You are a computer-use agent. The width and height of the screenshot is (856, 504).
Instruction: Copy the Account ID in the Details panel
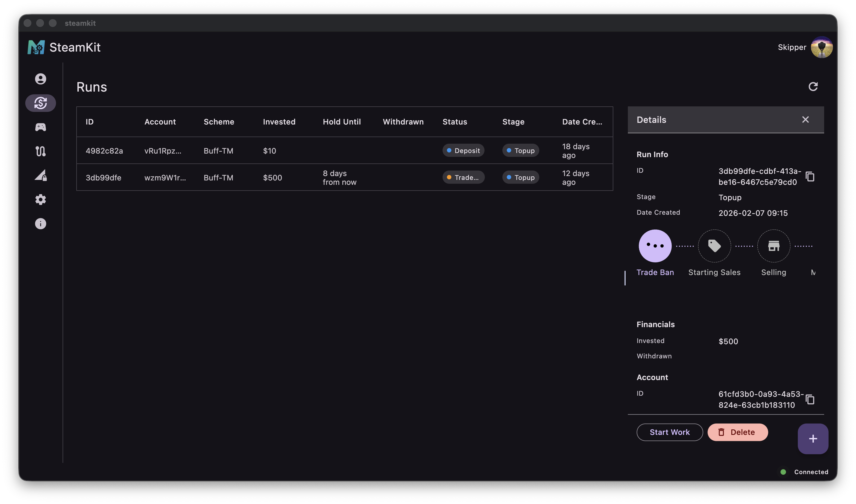pos(810,399)
